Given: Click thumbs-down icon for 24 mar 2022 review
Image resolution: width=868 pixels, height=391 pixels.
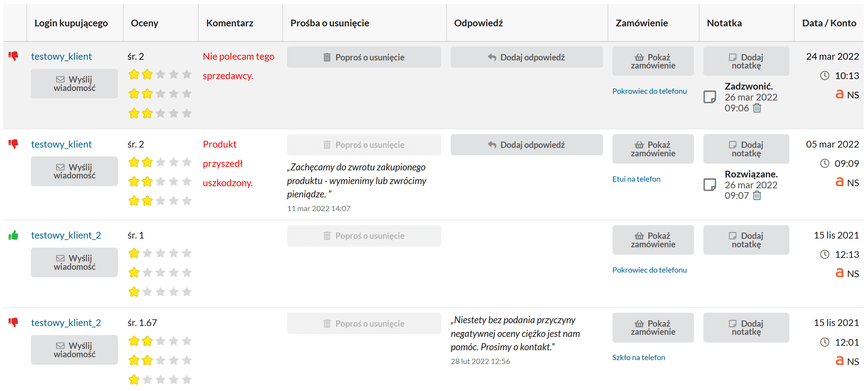Looking at the screenshot, I should tap(13, 56).
